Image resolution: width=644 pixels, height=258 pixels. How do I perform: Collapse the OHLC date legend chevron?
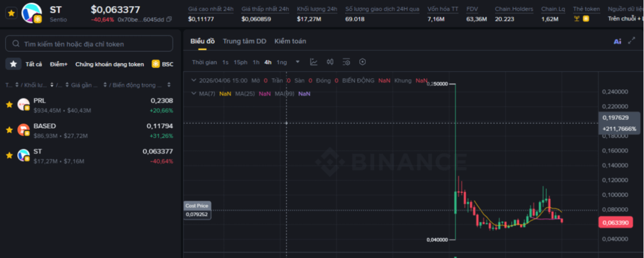coord(194,80)
